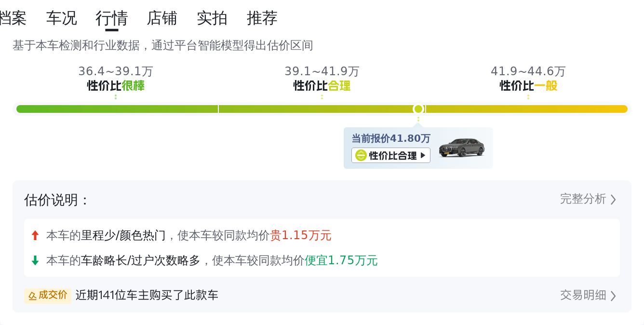
Task: Switch to the 推荐 tab
Action: click(x=262, y=18)
